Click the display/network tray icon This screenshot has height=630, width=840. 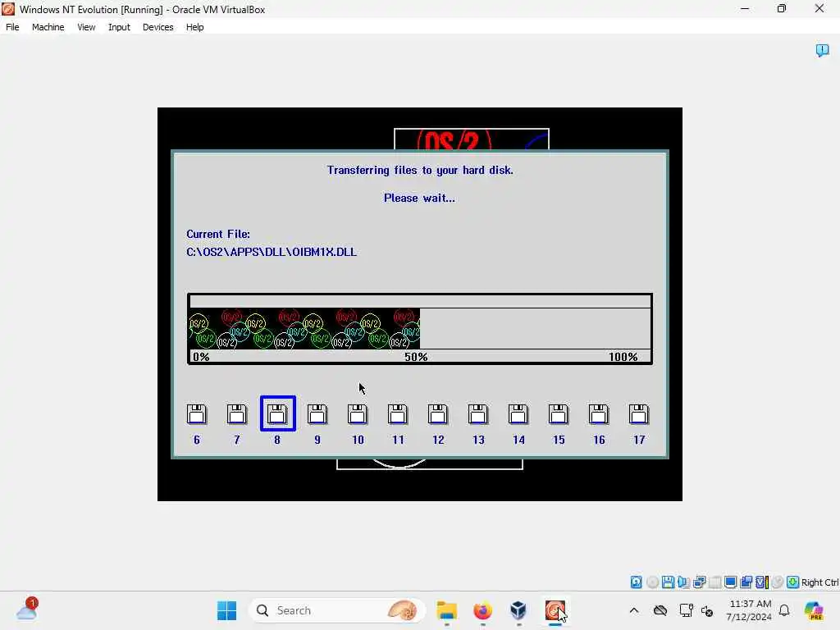(686, 610)
